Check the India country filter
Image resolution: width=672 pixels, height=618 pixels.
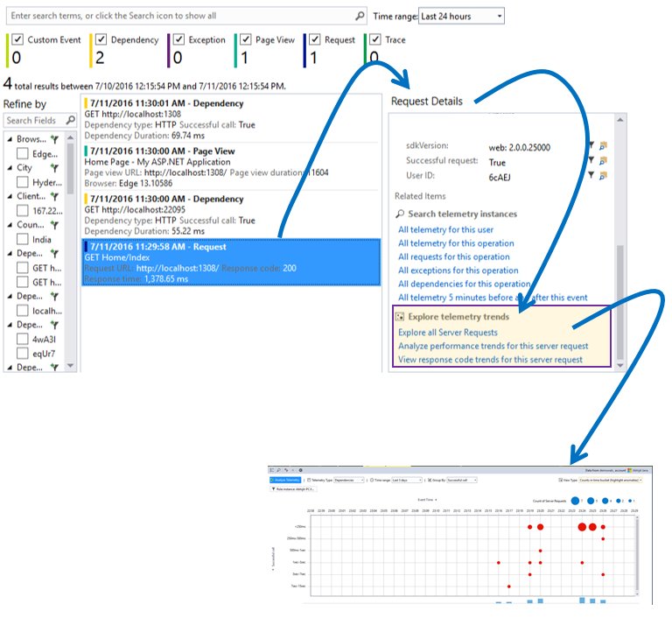tap(22, 239)
